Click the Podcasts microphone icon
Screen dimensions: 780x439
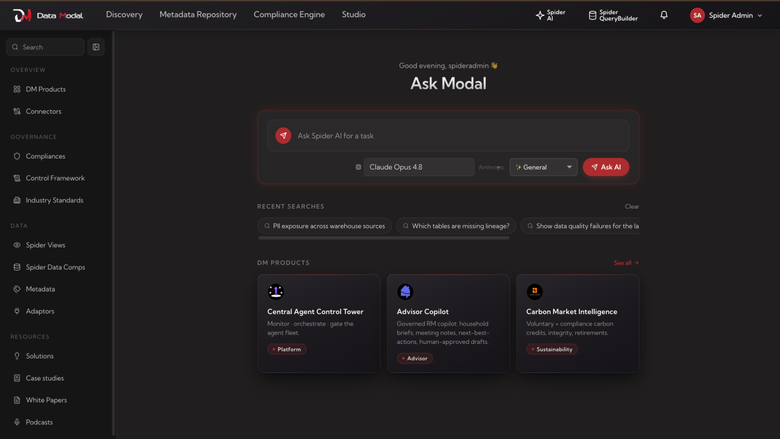[17, 422]
